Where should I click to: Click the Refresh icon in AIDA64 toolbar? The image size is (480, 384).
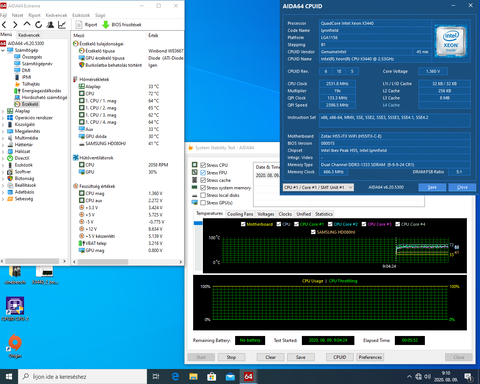pyautogui.click(x=39, y=25)
